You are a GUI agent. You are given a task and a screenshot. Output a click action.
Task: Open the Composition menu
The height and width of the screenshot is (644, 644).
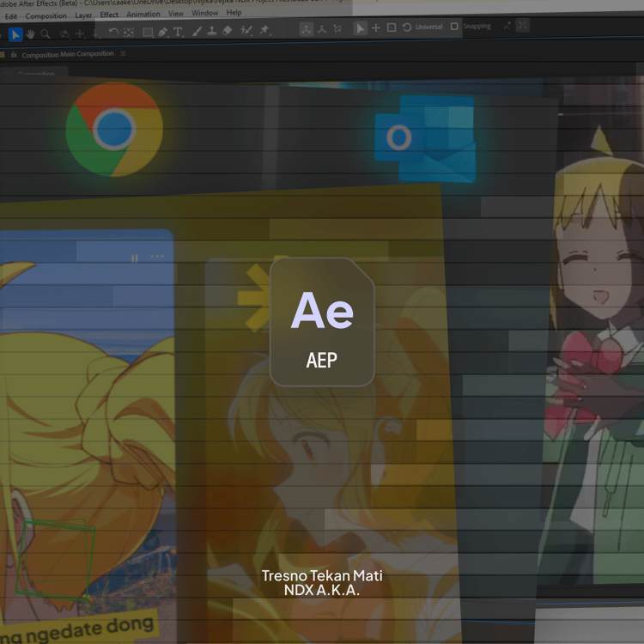pyautogui.click(x=46, y=16)
